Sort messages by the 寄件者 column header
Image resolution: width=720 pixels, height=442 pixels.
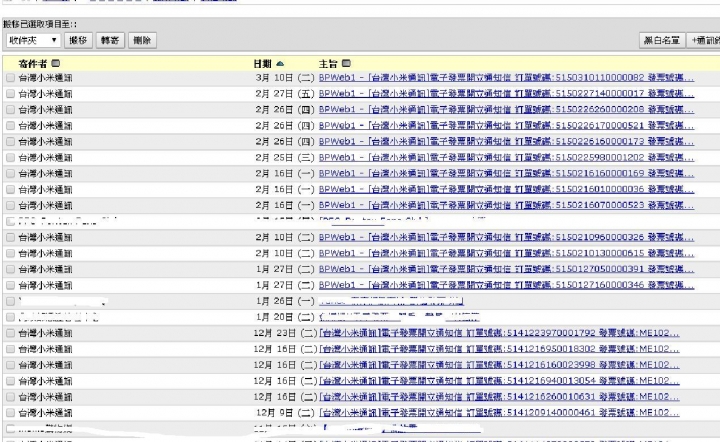pyautogui.click(x=33, y=64)
